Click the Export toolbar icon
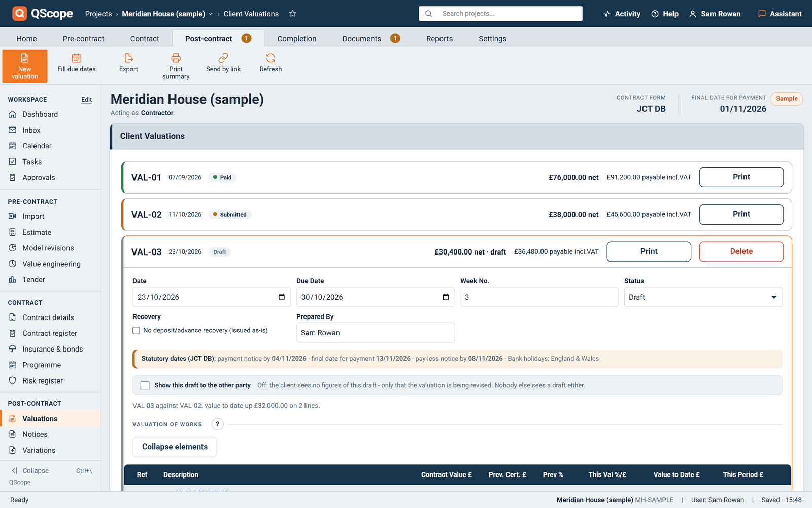 pyautogui.click(x=128, y=58)
